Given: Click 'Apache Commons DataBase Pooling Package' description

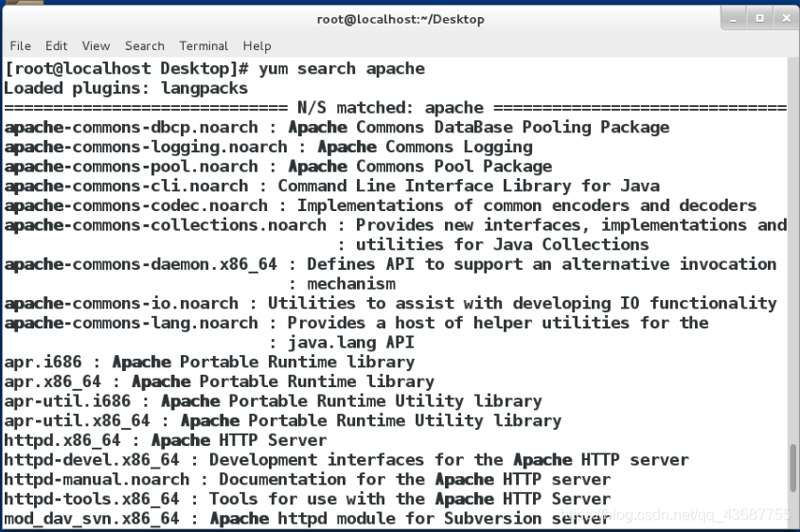Looking at the screenshot, I should 478,127.
